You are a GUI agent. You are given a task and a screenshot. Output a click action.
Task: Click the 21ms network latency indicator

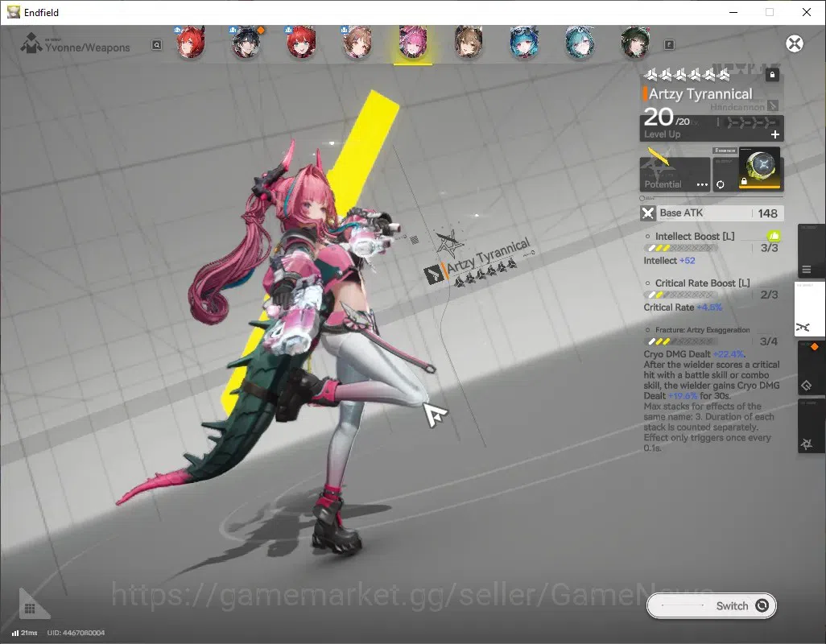click(25, 633)
